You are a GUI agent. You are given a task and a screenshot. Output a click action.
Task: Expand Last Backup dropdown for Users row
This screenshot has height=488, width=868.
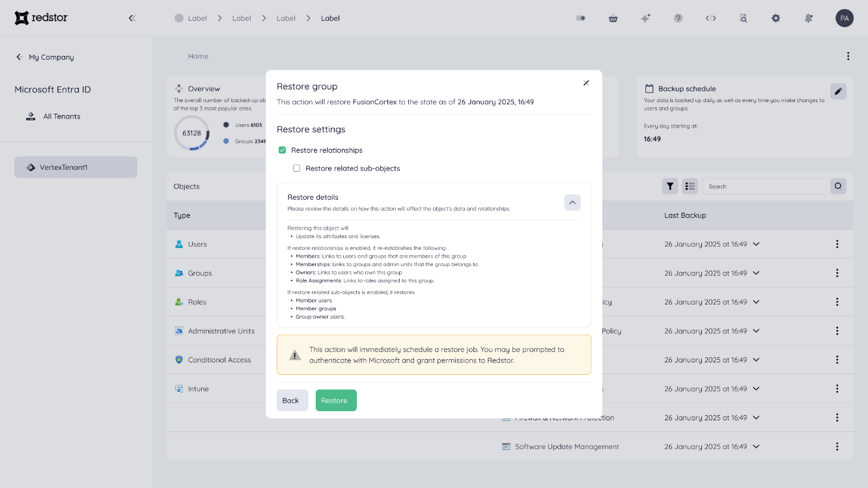756,245
